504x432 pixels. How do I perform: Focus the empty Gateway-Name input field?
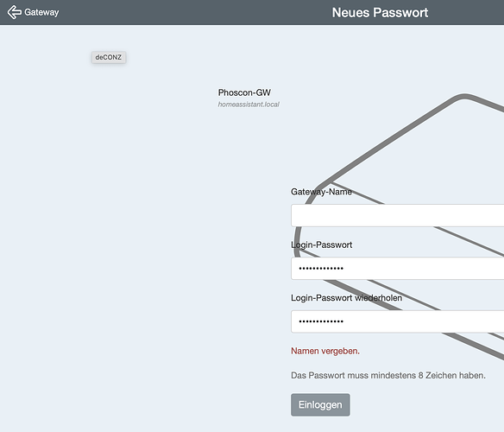tap(397, 215)
